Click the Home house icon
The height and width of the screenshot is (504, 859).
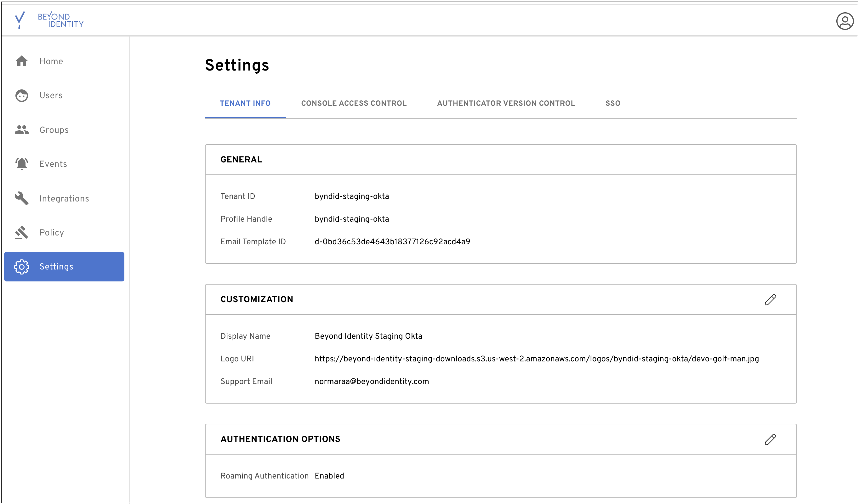click(x=21, y=61)
